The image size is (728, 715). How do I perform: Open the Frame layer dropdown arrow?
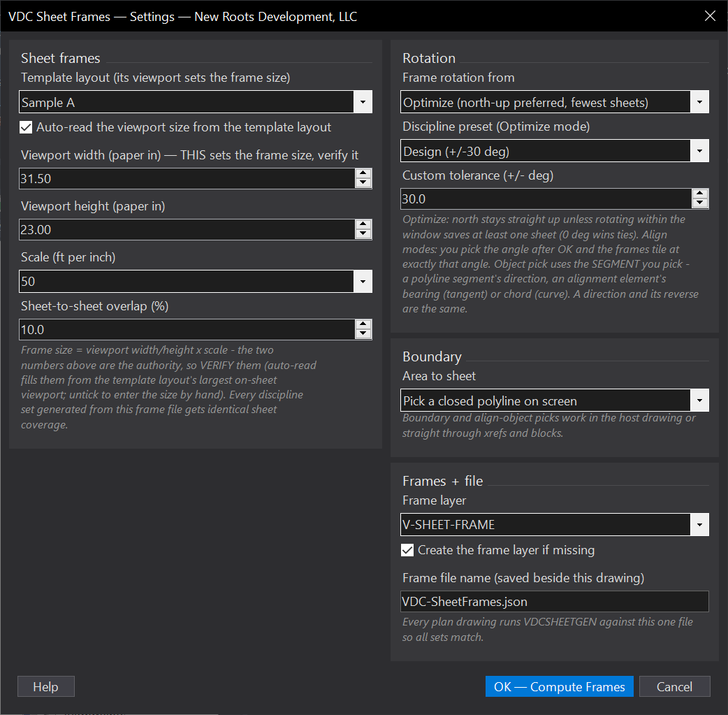699,525
